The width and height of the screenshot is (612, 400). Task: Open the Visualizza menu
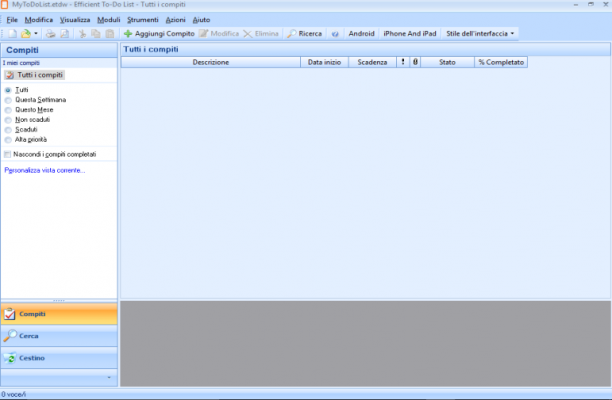[x=75, y=20]
